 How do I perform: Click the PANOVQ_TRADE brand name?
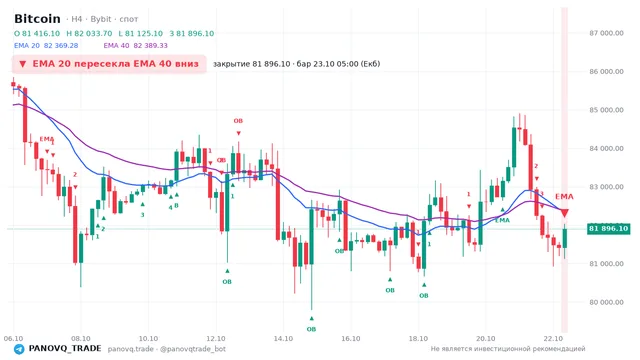pyautogui.click(x=65, y=349)
